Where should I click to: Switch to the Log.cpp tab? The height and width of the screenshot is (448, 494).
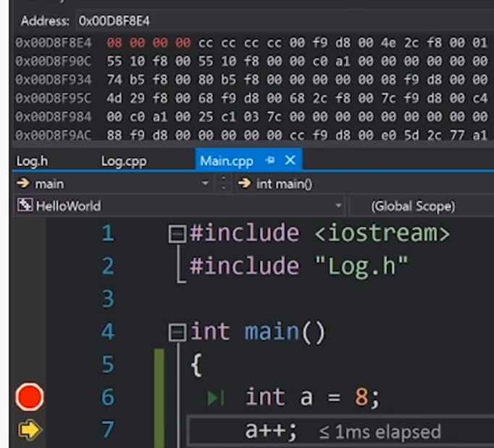point(124,161)
